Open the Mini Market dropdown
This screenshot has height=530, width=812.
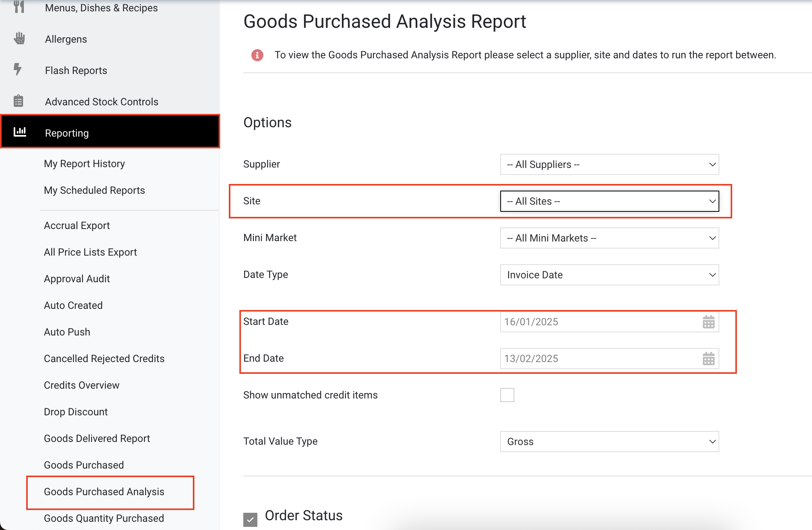[x=609, y=238]
